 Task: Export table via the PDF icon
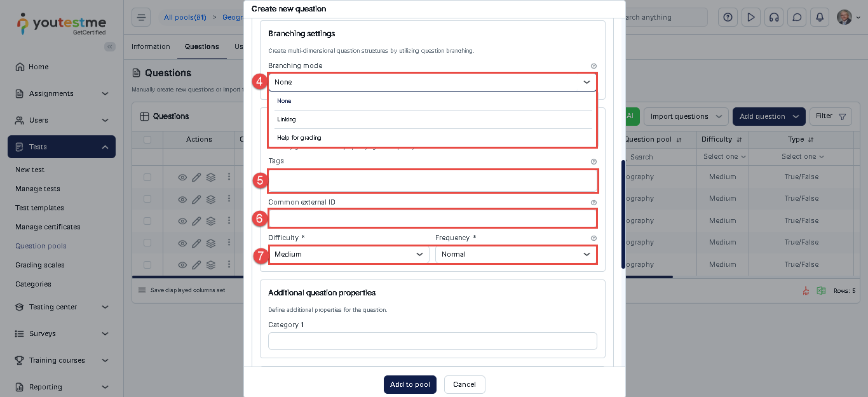click(806, 290)
